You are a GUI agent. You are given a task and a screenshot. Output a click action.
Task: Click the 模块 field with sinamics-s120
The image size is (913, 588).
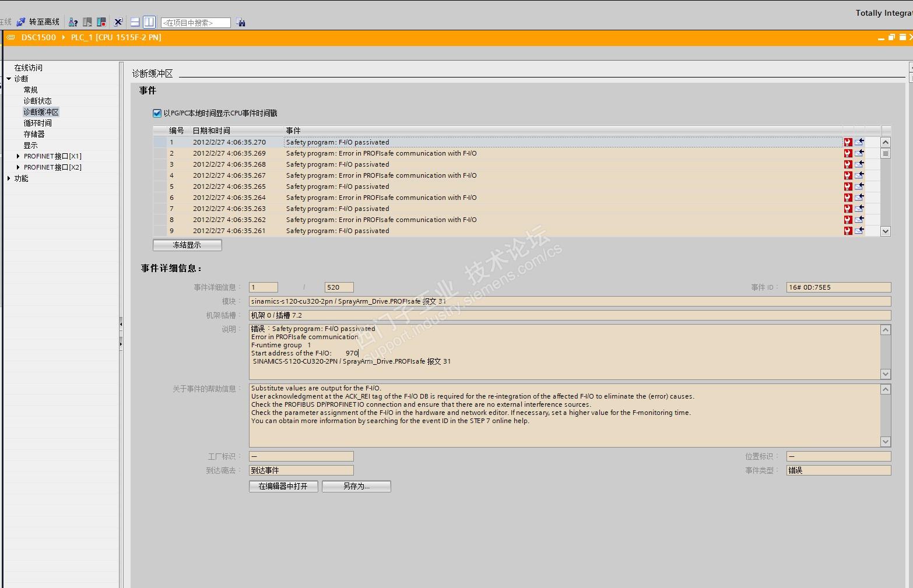point(570,301)
